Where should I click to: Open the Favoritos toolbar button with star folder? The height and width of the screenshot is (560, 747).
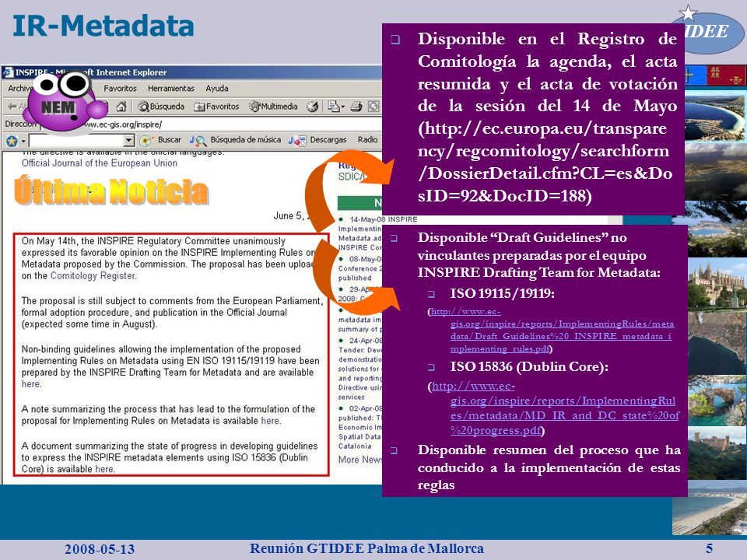point(216,107)
